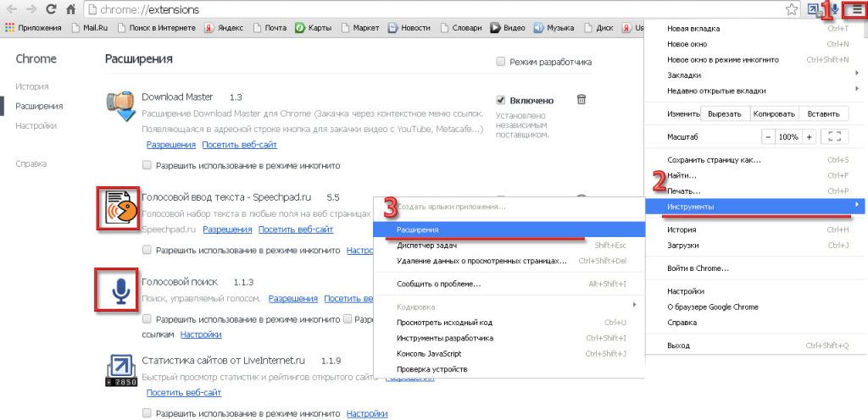Select Выход in the Chrome menu
This screenshot has height=420, width=868.
pos(755,345)
